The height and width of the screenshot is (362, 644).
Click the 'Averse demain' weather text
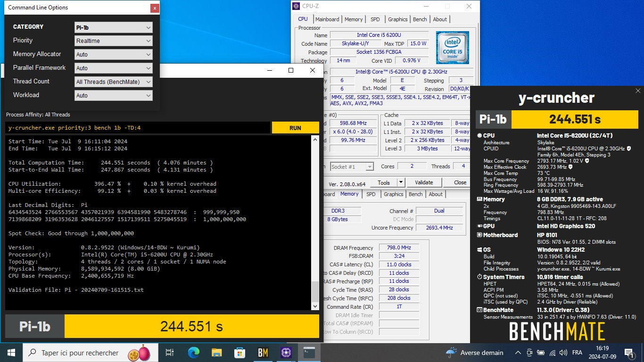[x=482, y=353]
